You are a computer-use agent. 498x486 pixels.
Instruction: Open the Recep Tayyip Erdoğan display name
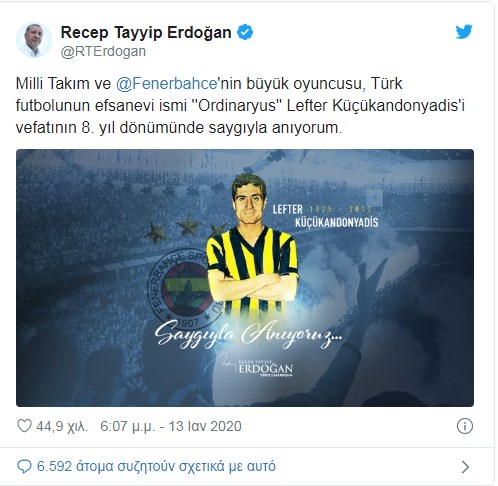click(x=146, y=33)
